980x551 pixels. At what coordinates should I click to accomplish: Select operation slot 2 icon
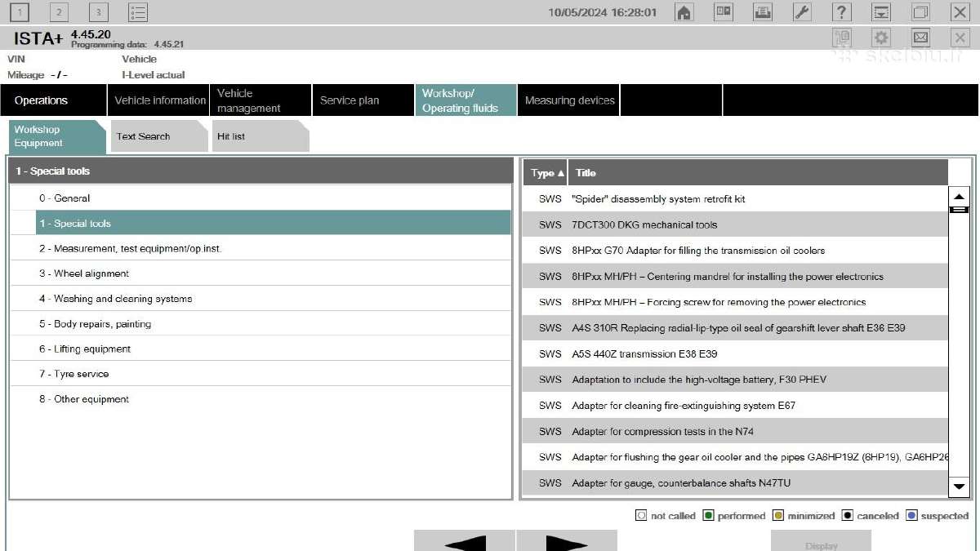pos(59,11)
